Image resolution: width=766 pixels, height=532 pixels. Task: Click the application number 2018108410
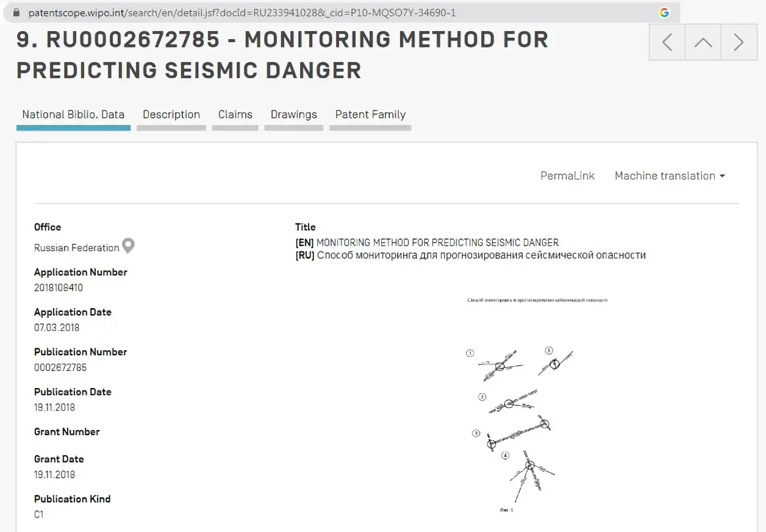[x=59, y=287]
